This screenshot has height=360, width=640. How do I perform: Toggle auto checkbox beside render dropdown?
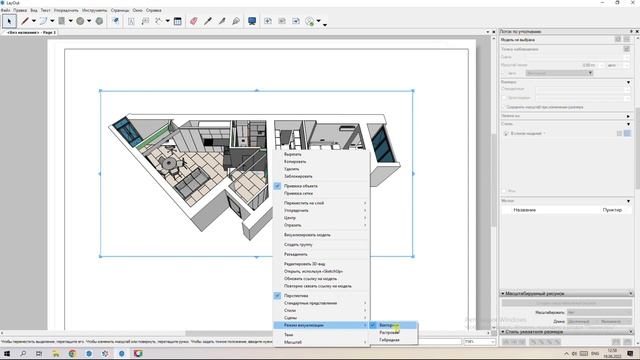pyautogui.click(x=504, y=73)
